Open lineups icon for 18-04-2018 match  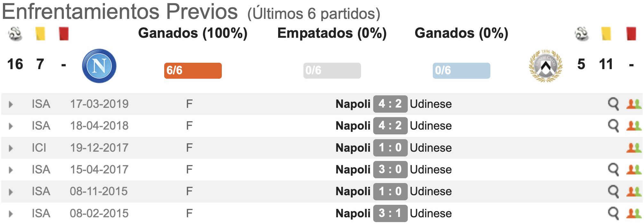(634, 126)
